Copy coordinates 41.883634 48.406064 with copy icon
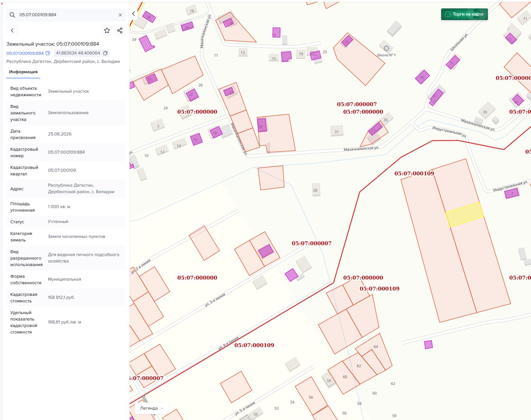 coord(105,53)
